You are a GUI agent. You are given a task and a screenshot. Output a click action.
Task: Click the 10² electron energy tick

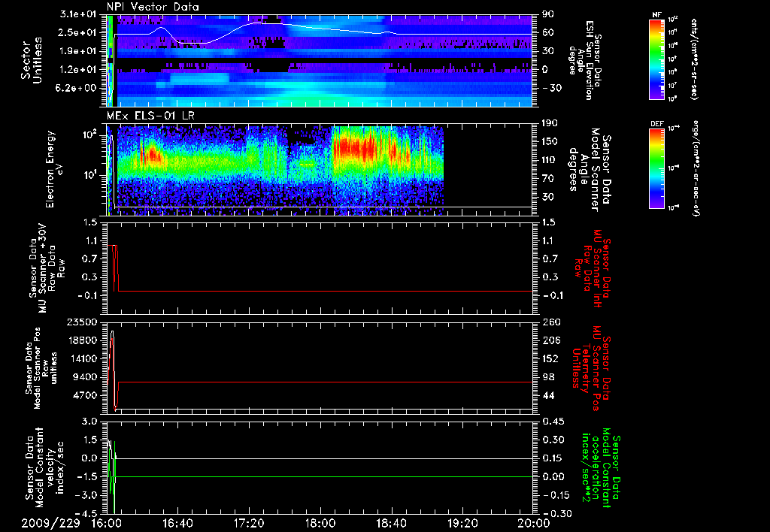(x=89, y=134)
